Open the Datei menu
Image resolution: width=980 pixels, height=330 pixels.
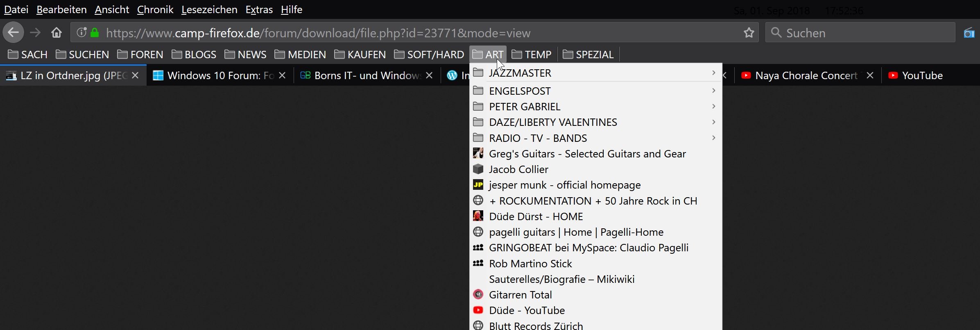(x=16, y=9)
